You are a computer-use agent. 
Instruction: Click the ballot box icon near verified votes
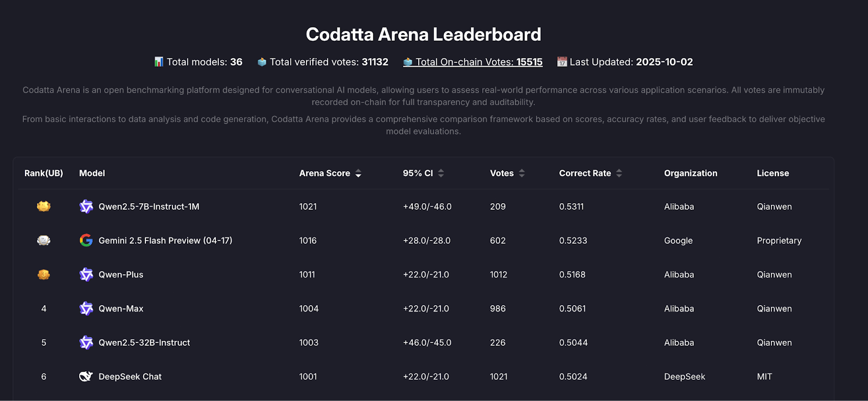click(x=262, y=62)
